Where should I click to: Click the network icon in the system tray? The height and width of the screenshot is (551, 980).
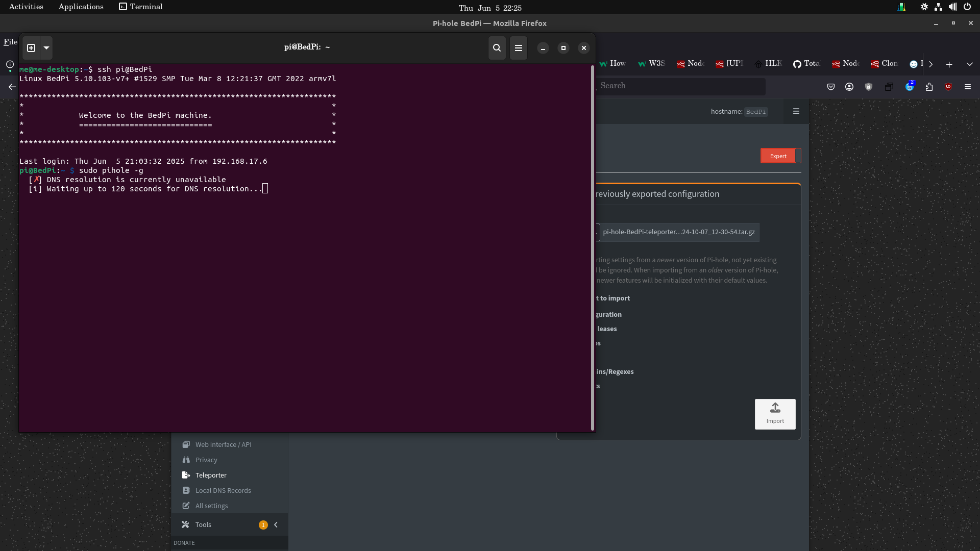[x=938, y=7]
